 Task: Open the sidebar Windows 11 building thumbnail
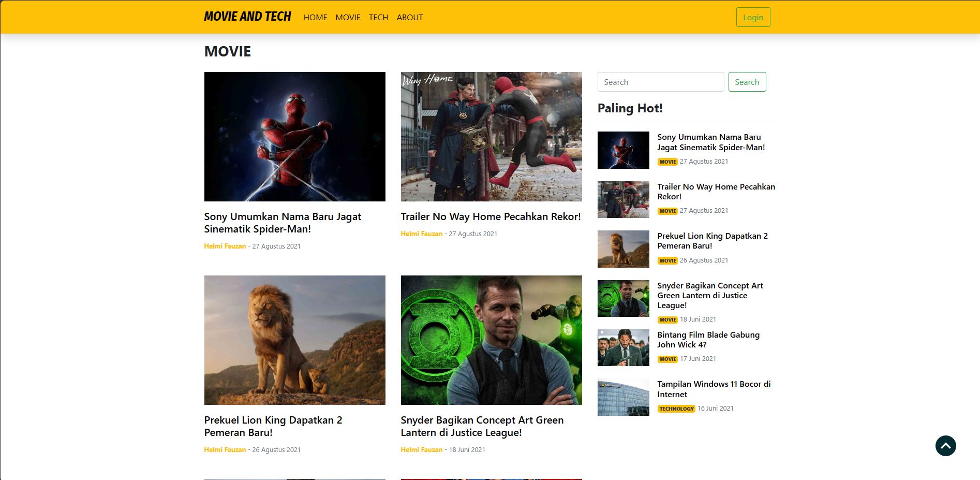coord(623,397)
